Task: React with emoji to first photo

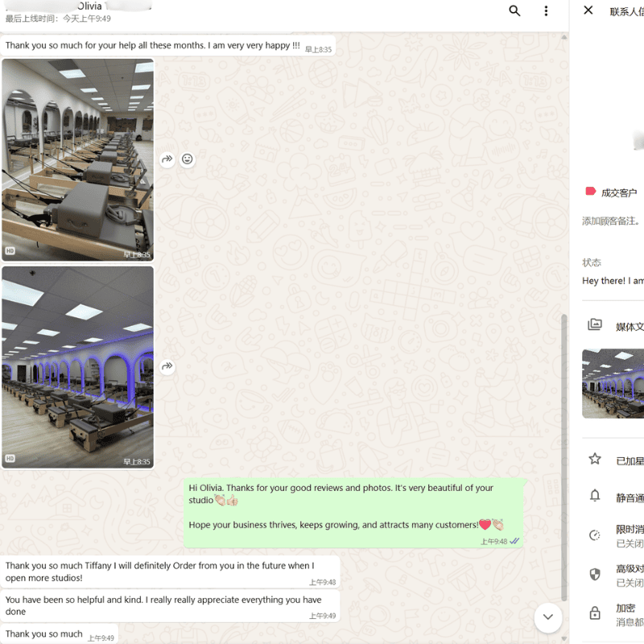Action: pos(188,159)
